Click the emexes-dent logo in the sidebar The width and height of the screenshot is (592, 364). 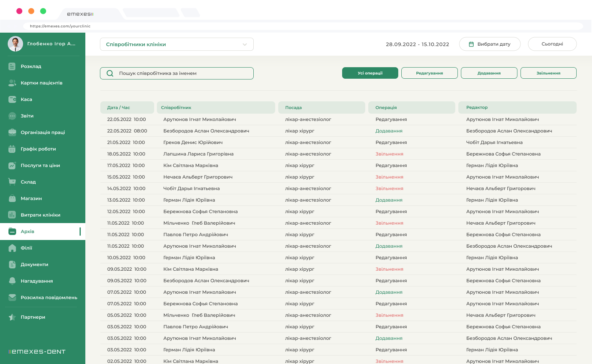pos(37,351)
